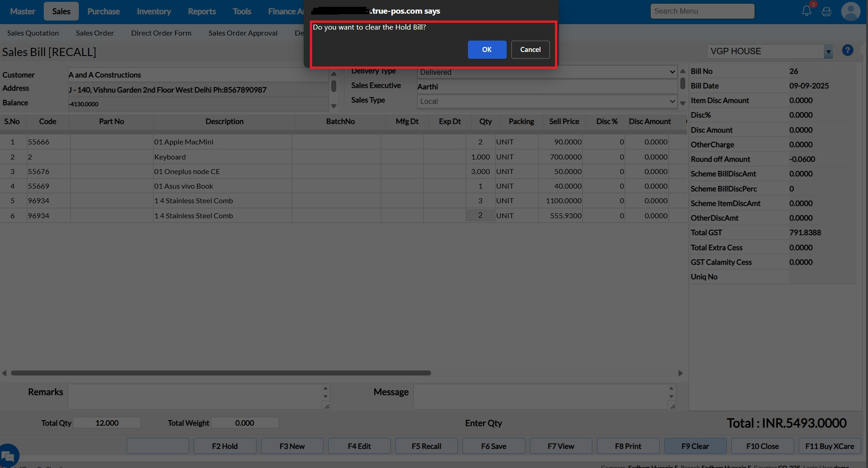Expand the Delivery Type dropdown

[x=547, y=72]
